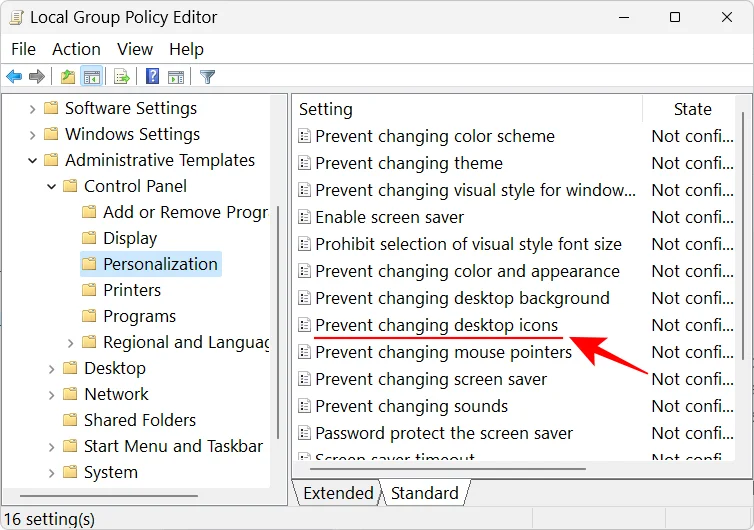
Task: Collapse the Control Panel tree node
Action: point(51,187)
